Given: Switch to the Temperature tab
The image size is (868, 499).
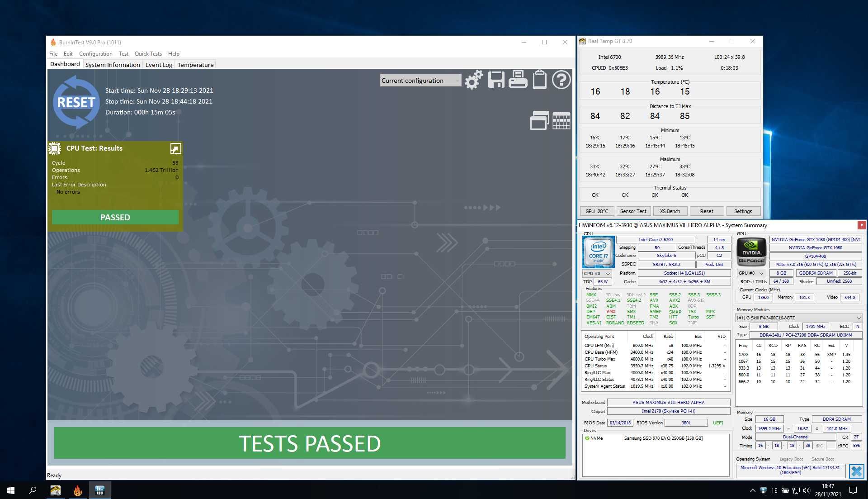Looking at the screenshot, I should point(195,65).
